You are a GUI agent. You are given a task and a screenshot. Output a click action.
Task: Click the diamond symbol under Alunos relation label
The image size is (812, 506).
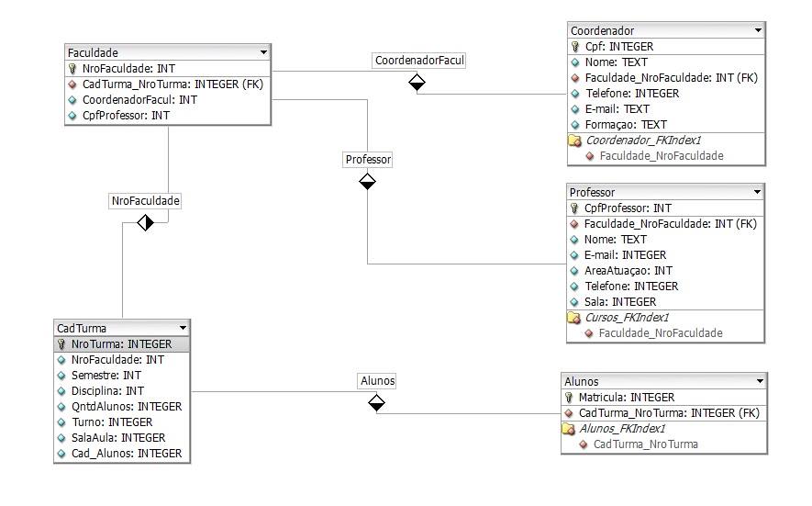376,403
